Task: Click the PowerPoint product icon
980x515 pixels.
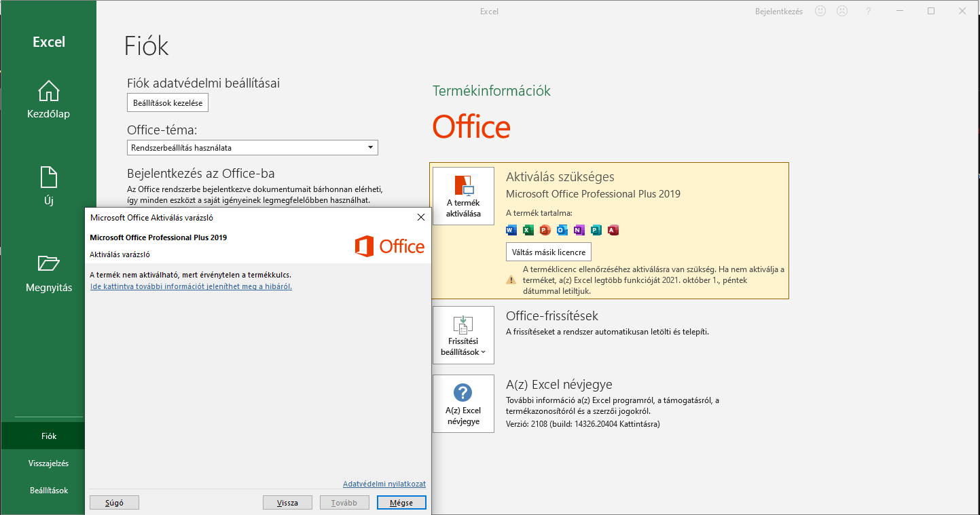Action: click(x=545, y=230)
